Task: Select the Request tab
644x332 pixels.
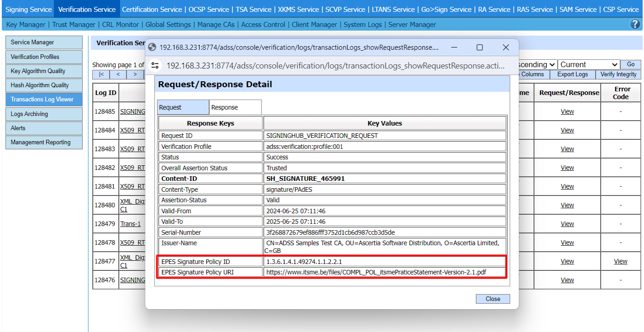Action: [183, 107]
